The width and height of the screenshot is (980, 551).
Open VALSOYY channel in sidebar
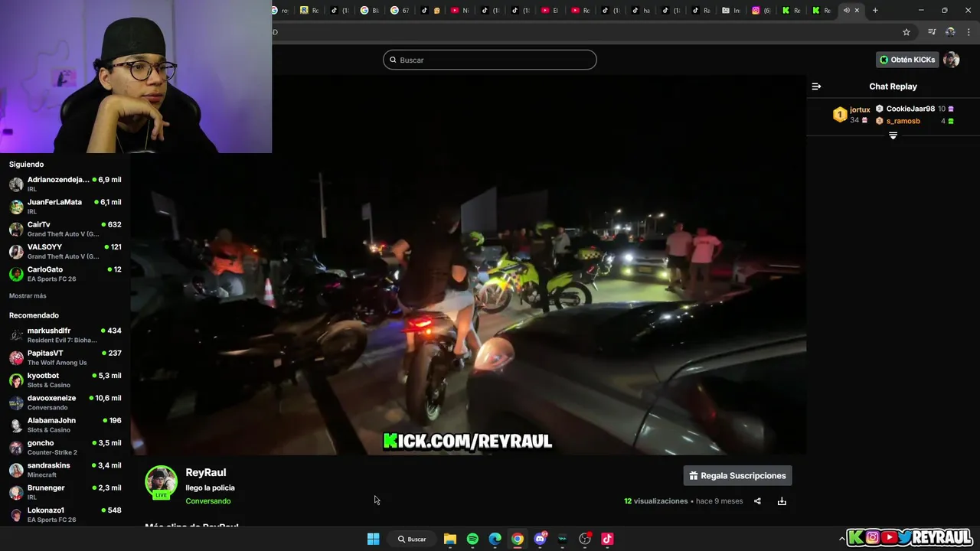point(65,251)
